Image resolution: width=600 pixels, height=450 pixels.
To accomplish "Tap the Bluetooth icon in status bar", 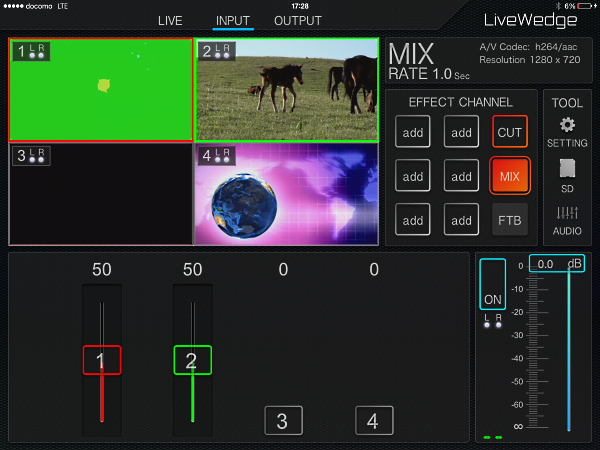I will (x=558, y=6).
